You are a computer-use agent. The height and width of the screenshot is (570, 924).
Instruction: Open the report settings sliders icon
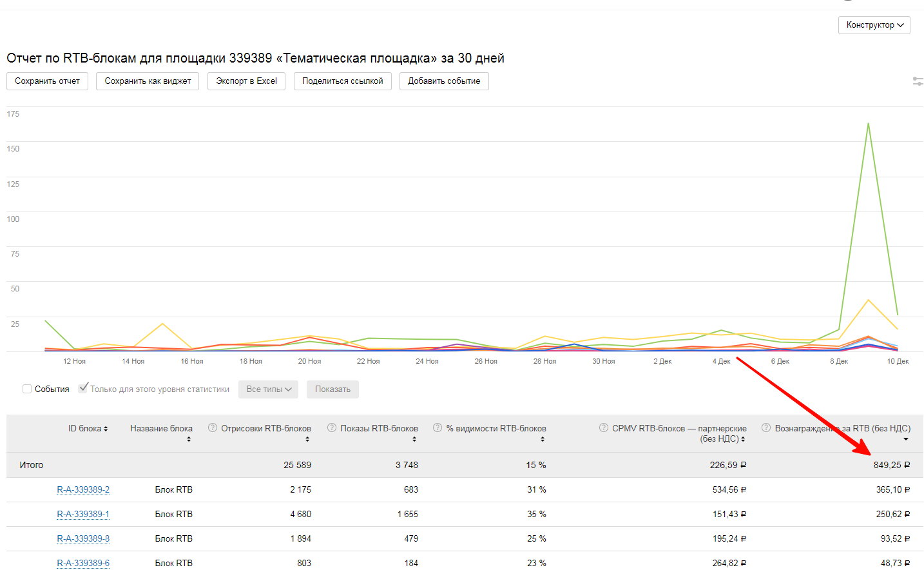click(918, 81)
